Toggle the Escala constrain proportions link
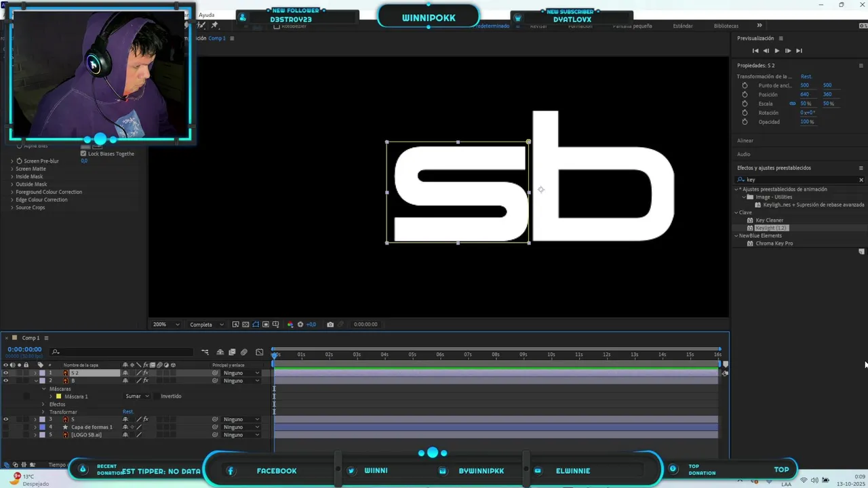The height and width of the screenshot is (488, 868). point(792,104)
